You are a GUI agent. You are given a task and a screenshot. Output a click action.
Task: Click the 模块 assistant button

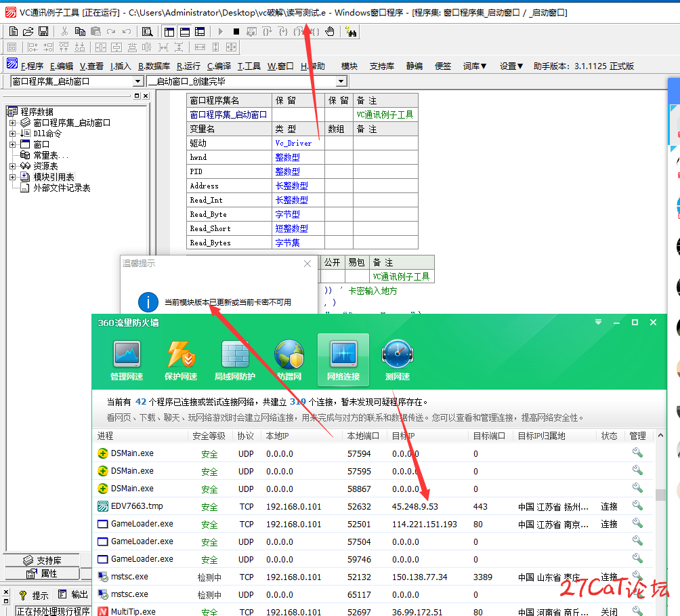point(349,66)
